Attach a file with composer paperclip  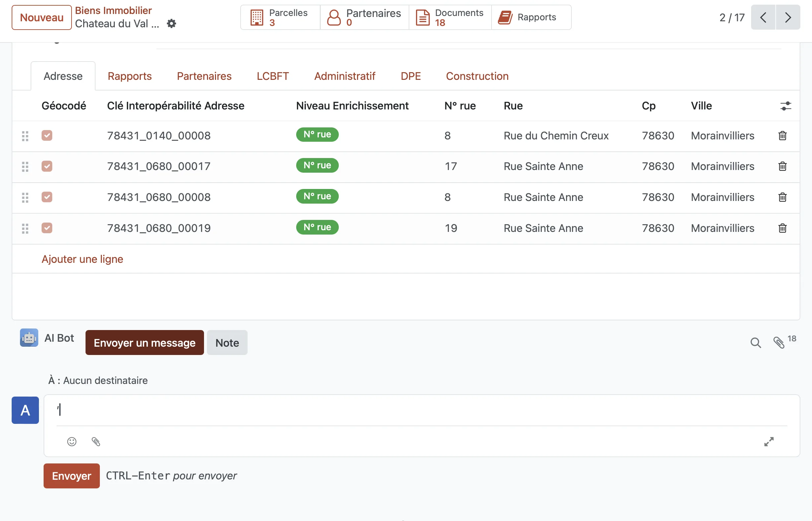click(x=96, y=441)
